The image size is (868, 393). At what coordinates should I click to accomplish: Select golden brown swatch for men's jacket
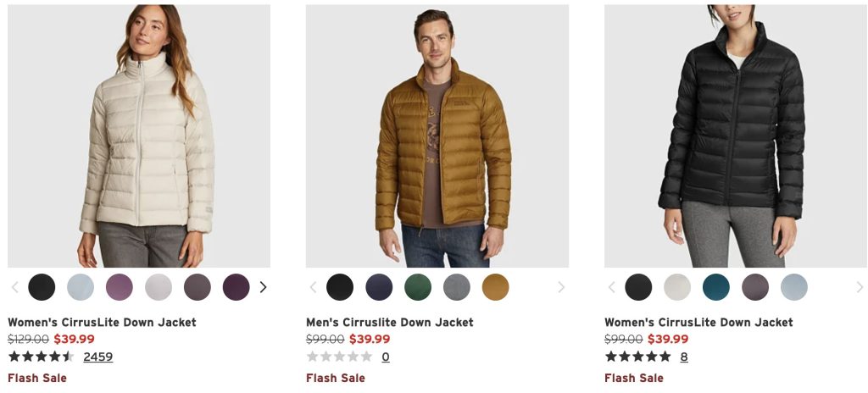pyautogui.click(x=495, y=287)
